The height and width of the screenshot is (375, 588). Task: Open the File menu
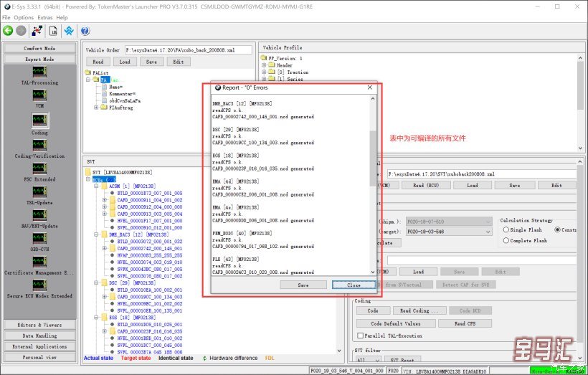(x=6, y=17)
